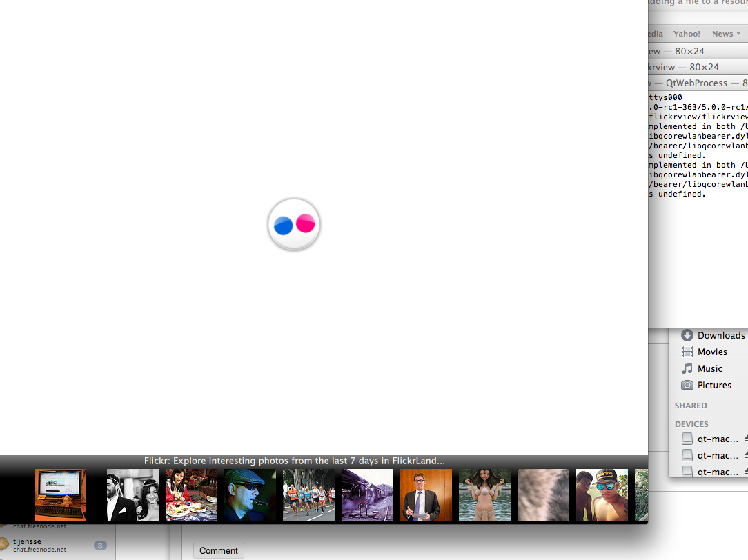Click the Downloads arrow icon in Finder
This screenshot has width=748, height=560.
(687, 335)
